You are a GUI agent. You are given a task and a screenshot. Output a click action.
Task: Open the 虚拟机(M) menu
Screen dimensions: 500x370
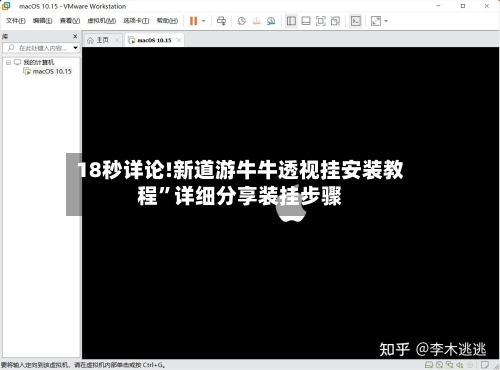tap(101, 21)
